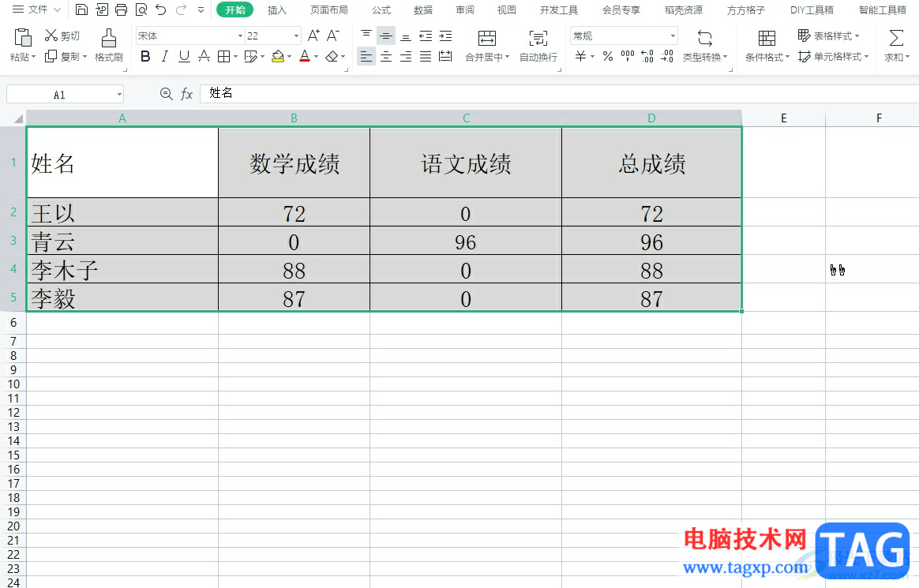Click the formula bar input showing 姓名
Screen dimensions: 919x588
(x=559, y=94)
